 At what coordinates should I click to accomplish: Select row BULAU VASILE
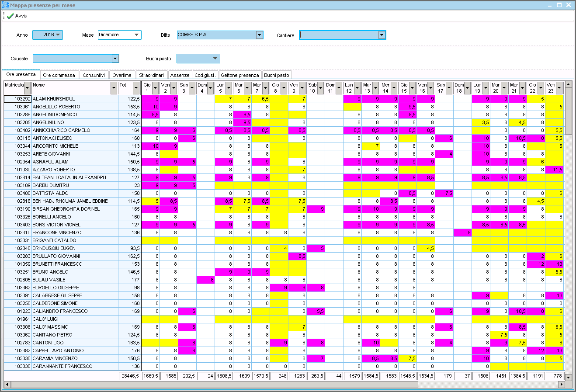284,280
